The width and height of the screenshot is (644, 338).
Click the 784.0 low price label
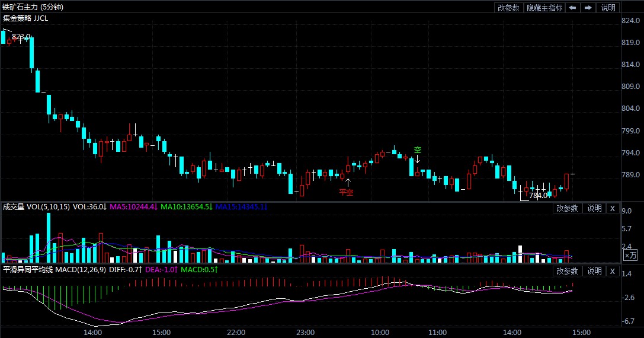pos(538,196)
